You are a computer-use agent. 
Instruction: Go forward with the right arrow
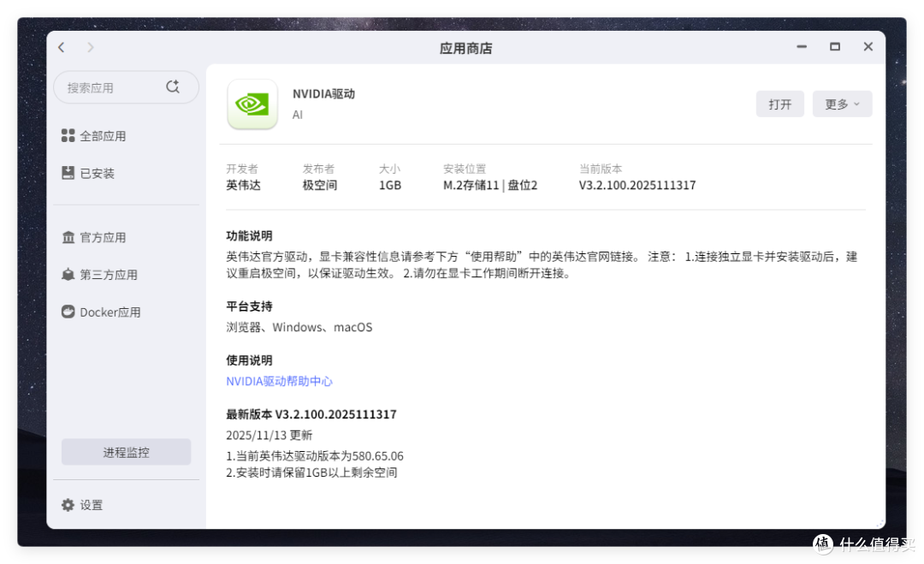tap(90, 47)
